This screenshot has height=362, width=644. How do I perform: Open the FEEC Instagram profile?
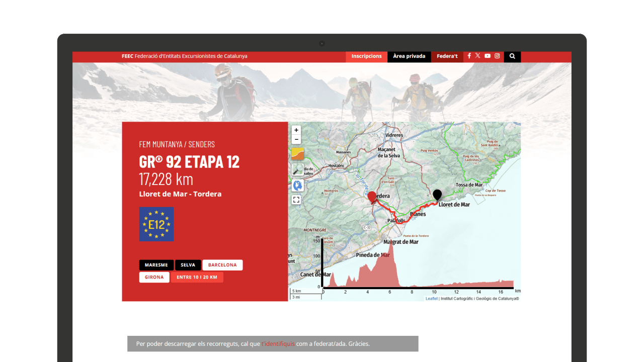click(x=497, y=56)
